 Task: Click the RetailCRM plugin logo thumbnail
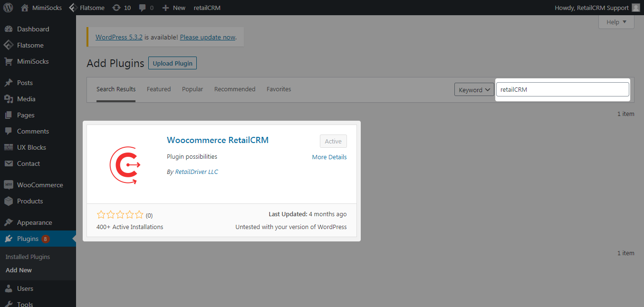point(125,164)
